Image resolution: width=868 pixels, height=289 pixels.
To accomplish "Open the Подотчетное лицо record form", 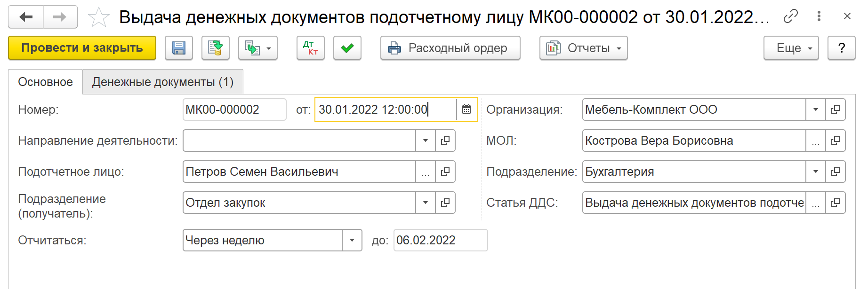I will pos(445,172).
